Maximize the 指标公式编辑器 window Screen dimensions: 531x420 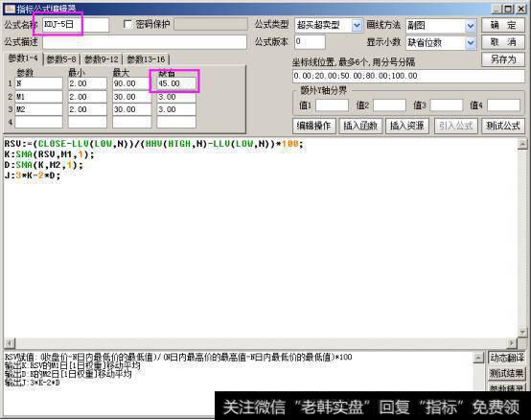pyautogui.click(x=509, y=10)
